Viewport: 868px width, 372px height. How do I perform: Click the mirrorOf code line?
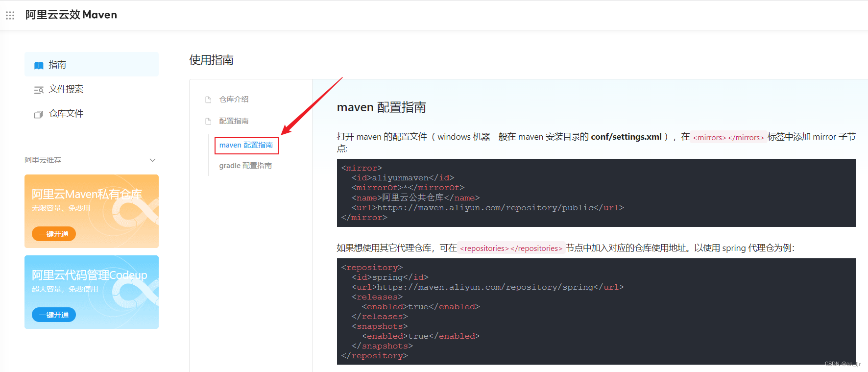click(408, 188)
